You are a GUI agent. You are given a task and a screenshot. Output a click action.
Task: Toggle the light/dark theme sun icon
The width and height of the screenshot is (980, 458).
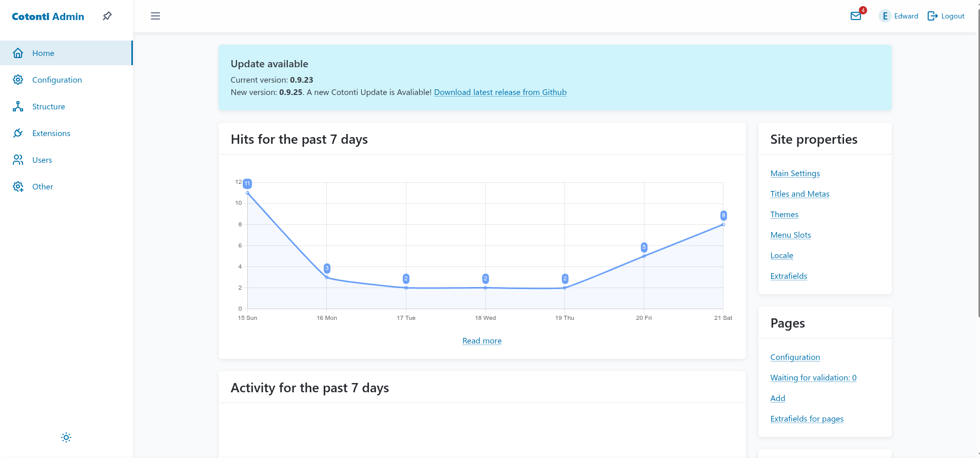coord(66,437)
